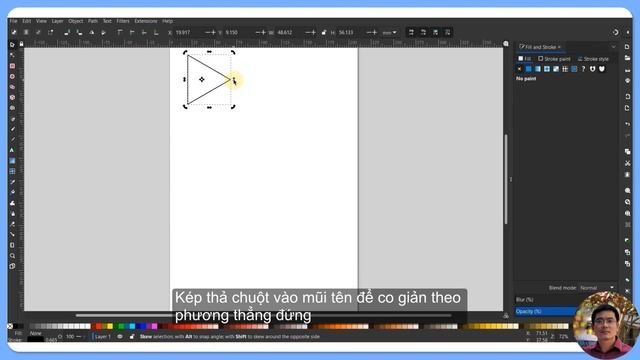The image size is (640, 360).
Task: Click the Flip vertical icon
Action: click(104, 32)
